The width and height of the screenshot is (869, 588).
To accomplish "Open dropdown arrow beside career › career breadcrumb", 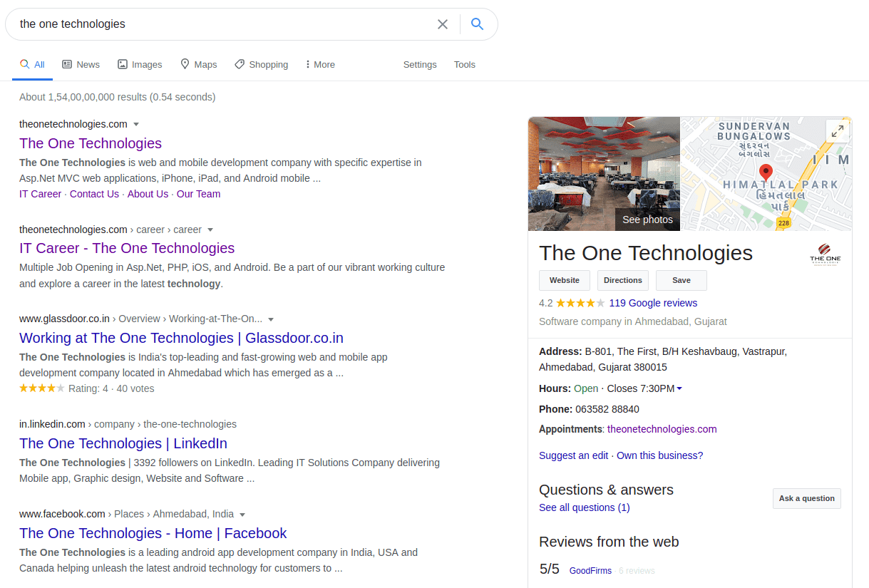I will pyautogui.click(x=210, y=229).
